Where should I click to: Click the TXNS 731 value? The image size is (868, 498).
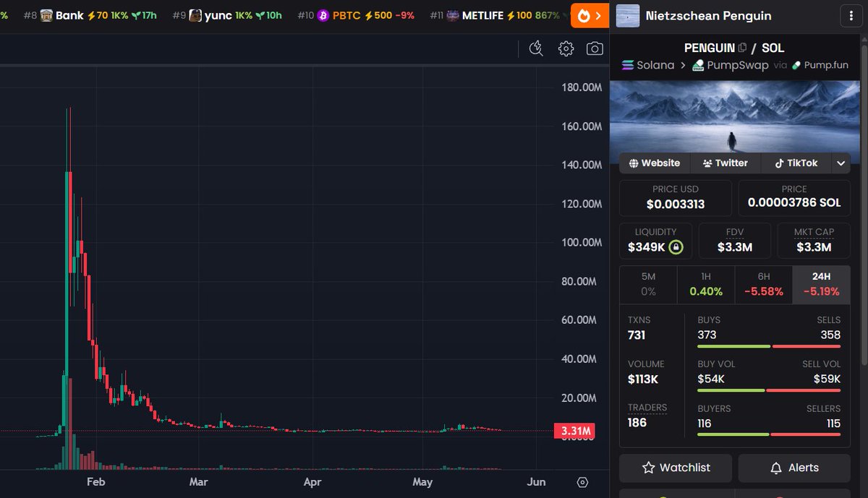pyautogui.click(x=637, y=335)
